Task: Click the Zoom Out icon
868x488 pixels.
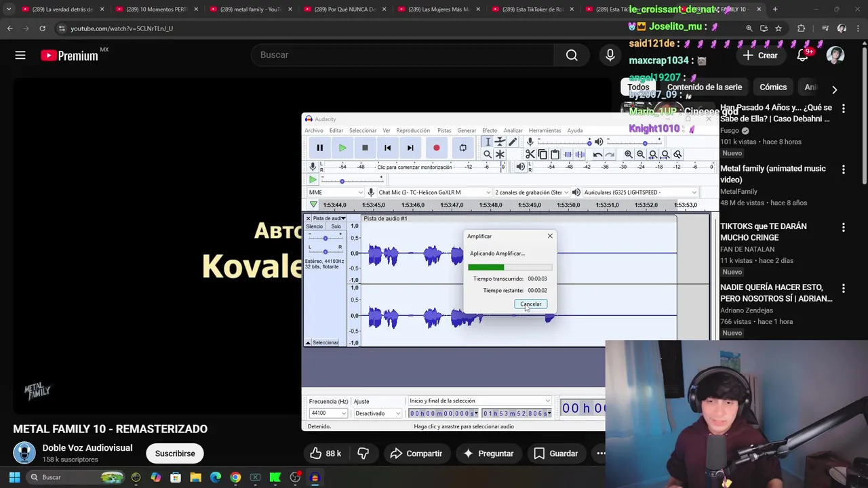Action: (x=641, y=155)
